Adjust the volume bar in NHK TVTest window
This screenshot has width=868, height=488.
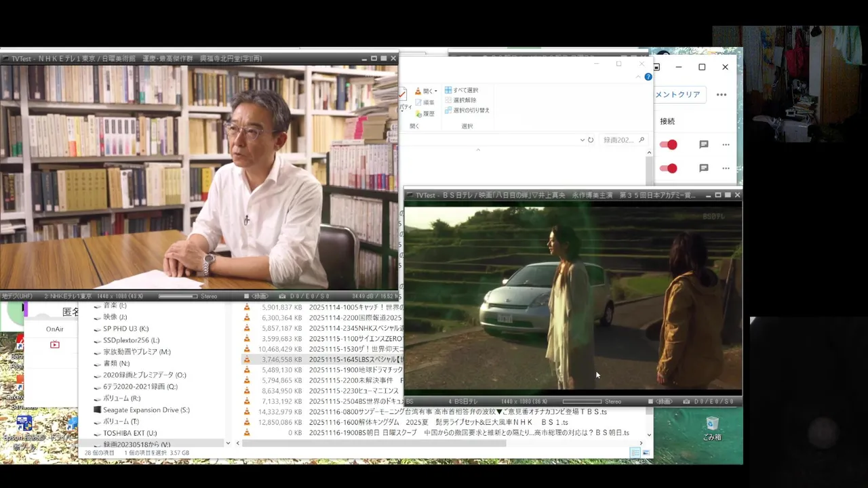pos(178,296)
